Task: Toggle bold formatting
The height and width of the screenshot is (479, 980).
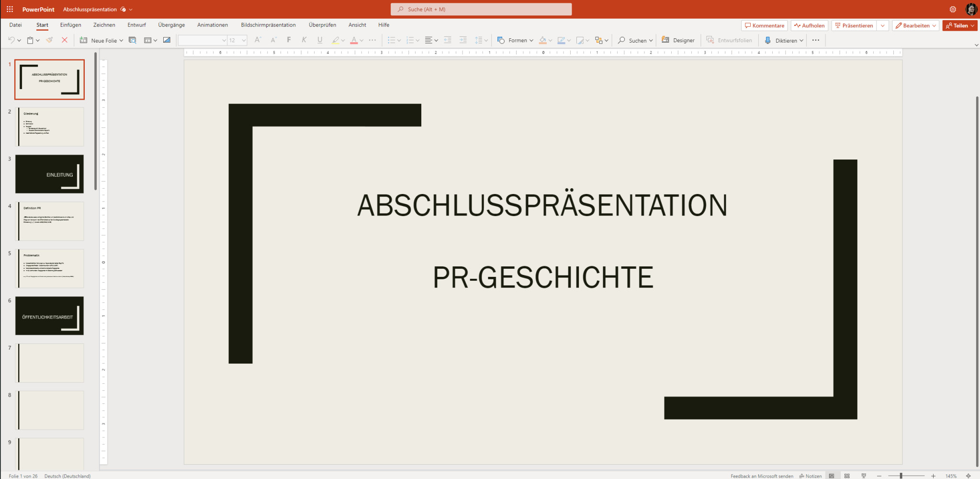Action: point(289,40)
